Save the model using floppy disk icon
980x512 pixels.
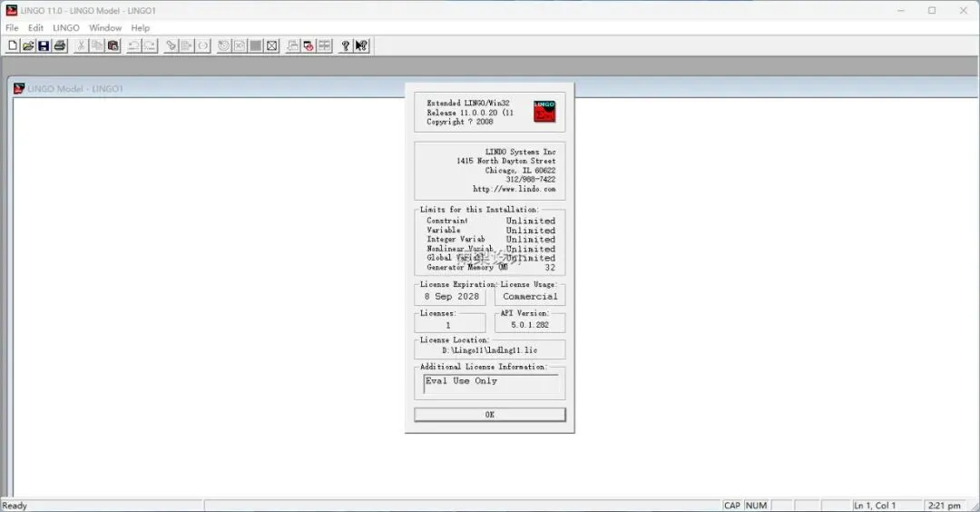(x=44, y=45)
